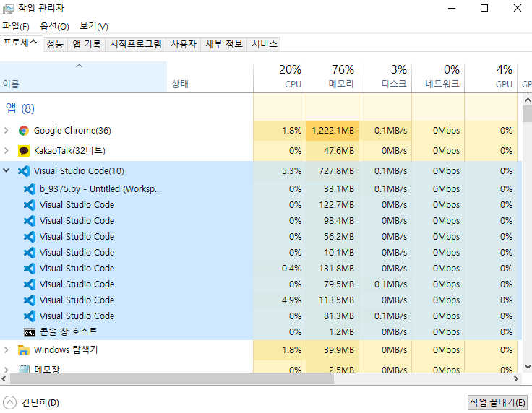Select the KakaoTalk(32비트) row name
Screen dimensions: 532x413
[x=69, y=151]
